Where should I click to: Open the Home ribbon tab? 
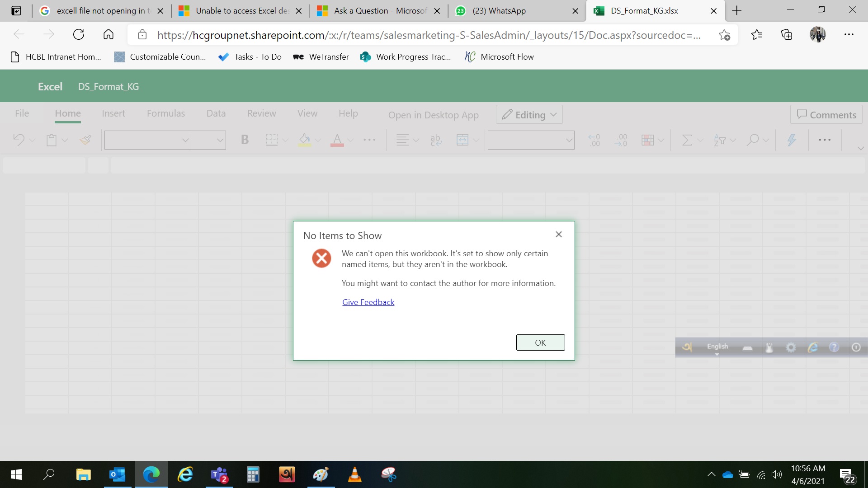point(67,113)
